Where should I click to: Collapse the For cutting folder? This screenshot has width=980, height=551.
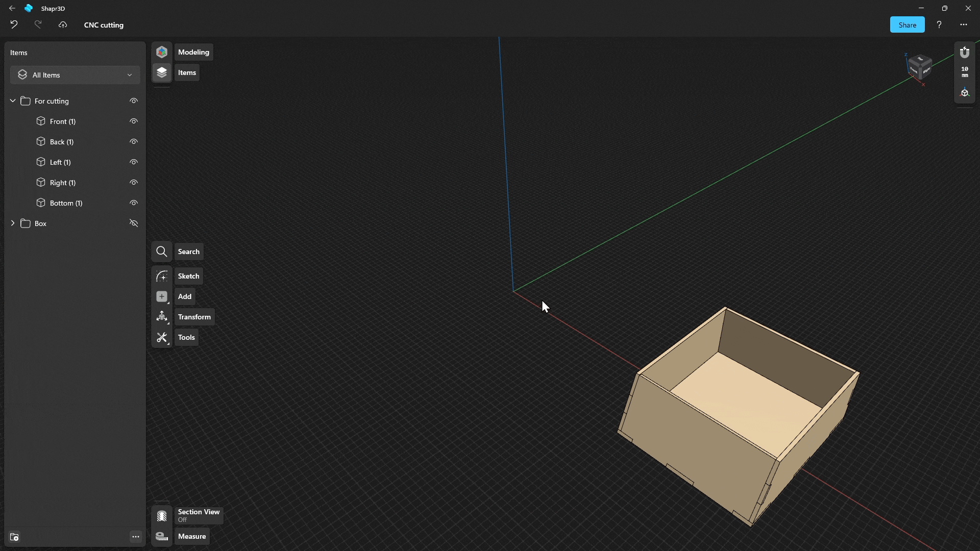pos(13,101)
